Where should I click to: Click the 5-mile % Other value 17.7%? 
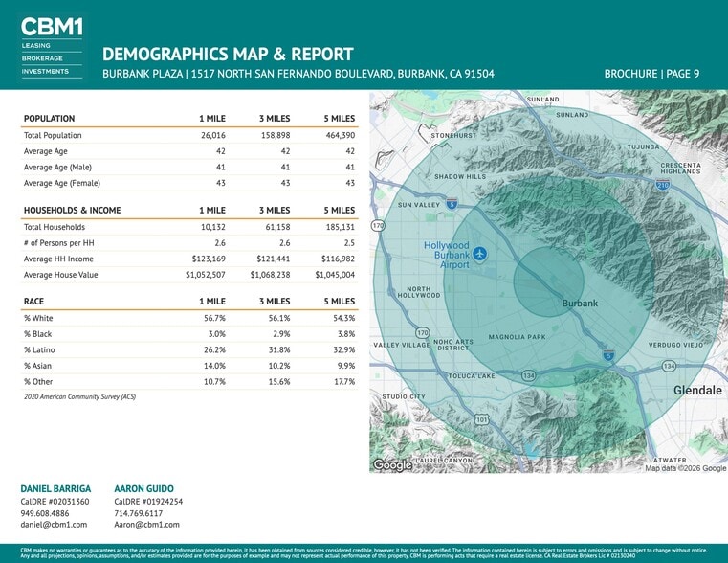pos(344,381)
